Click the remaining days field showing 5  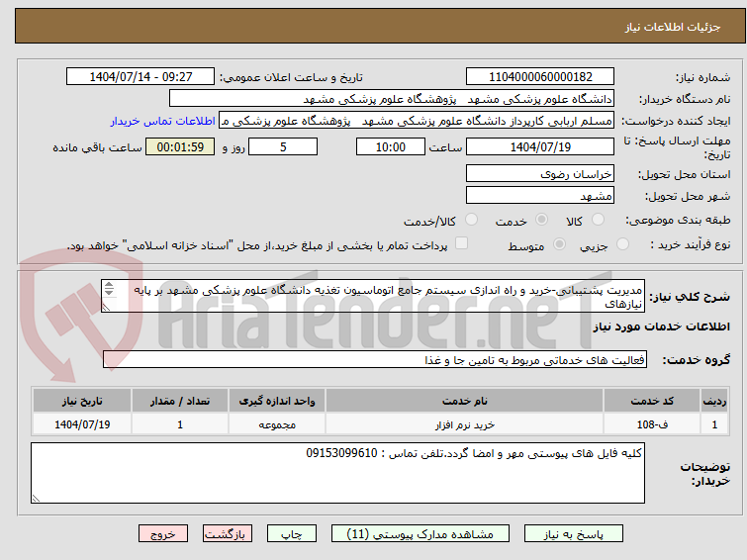283,146
